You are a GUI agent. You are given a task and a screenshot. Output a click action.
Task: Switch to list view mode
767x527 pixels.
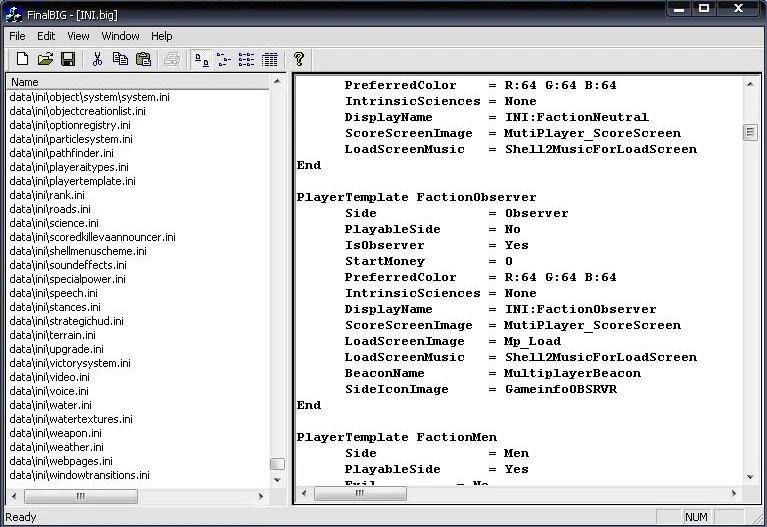(246, 60)
